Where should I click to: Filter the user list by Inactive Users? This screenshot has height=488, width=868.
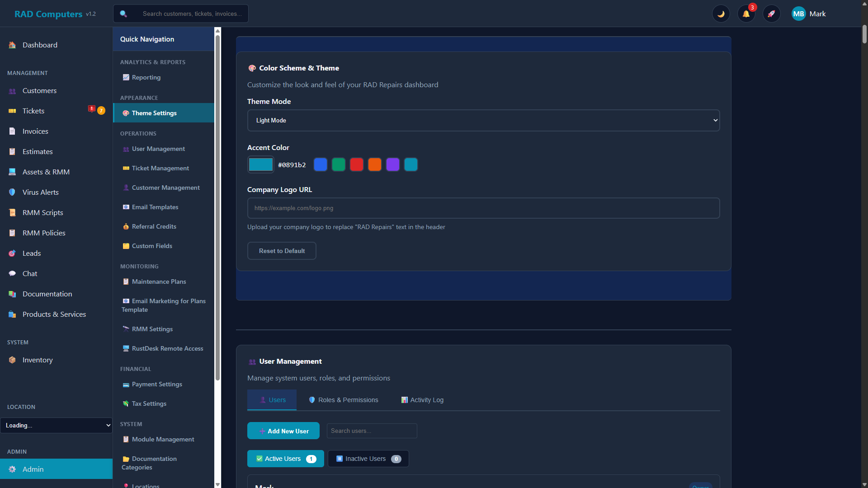368,458
